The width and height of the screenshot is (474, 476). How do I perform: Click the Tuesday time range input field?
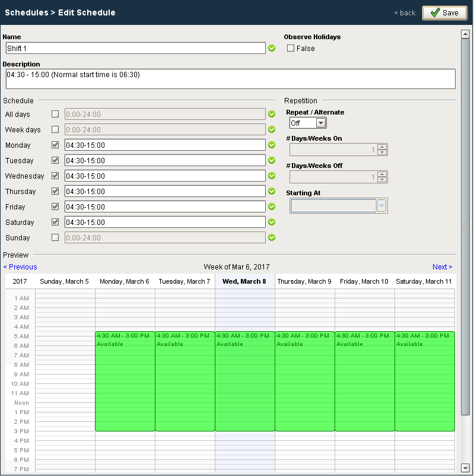click(164, 160)
